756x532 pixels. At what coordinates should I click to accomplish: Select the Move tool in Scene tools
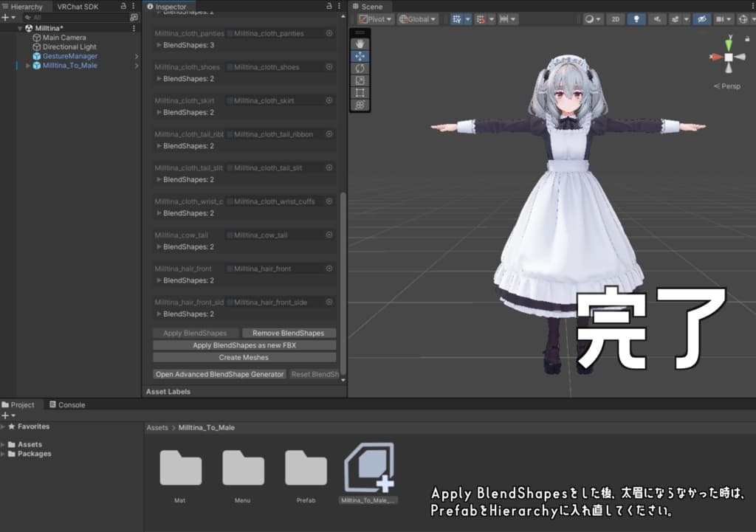[x=360, y=56]
